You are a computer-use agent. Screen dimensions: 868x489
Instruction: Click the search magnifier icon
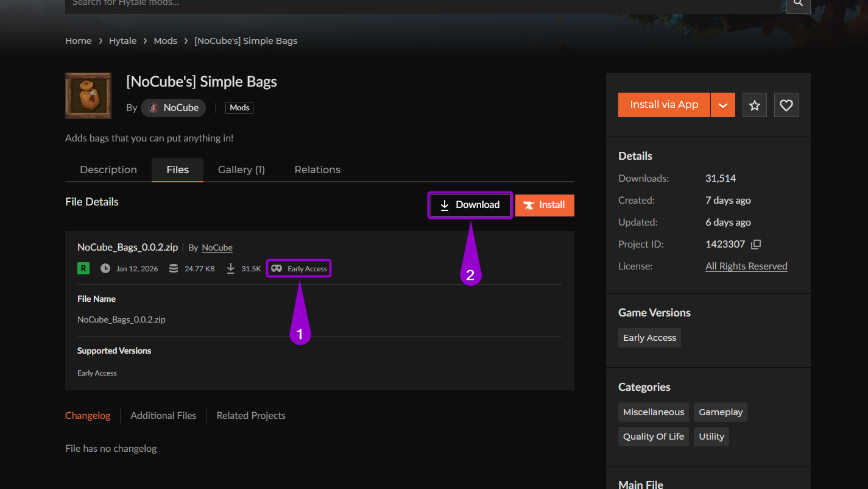(798, 4)
